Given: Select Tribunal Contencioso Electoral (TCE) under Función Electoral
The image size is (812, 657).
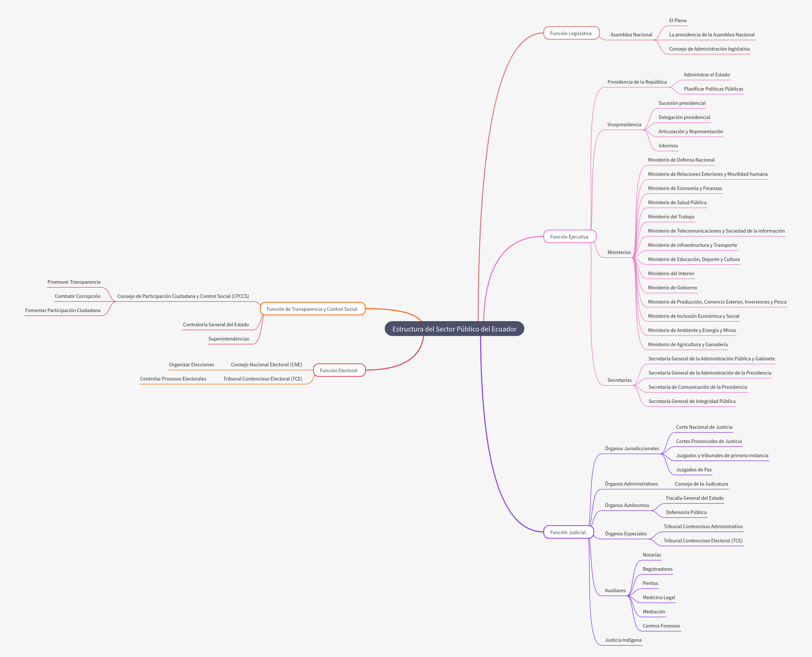Looking at the screenshot, I should (263, 378).
